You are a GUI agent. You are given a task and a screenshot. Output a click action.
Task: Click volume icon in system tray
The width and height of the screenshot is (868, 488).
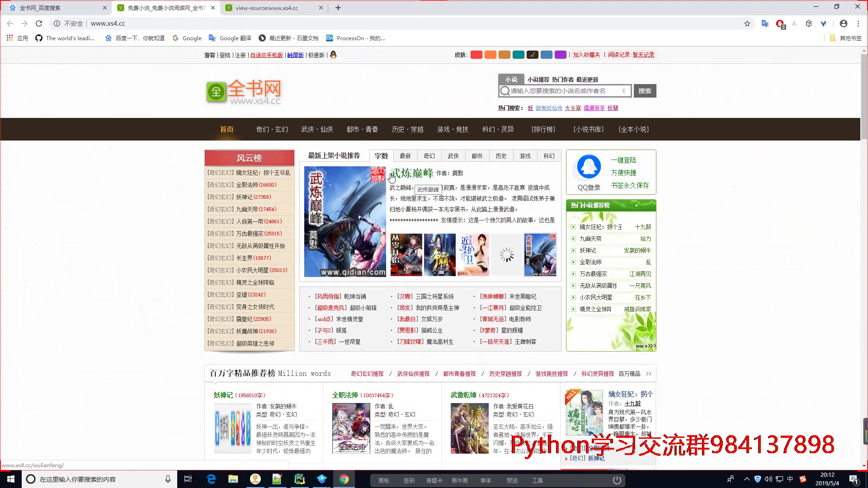click(768, 479)
